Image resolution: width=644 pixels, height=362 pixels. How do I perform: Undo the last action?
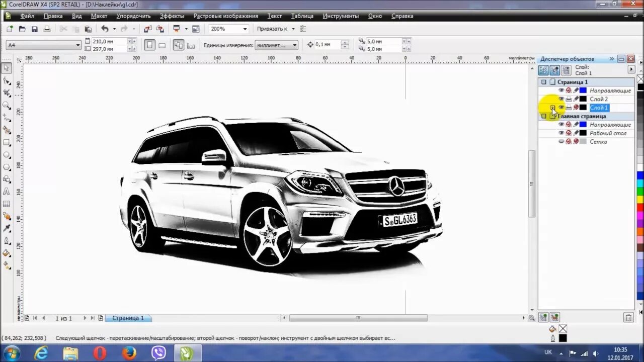point(105,29)
